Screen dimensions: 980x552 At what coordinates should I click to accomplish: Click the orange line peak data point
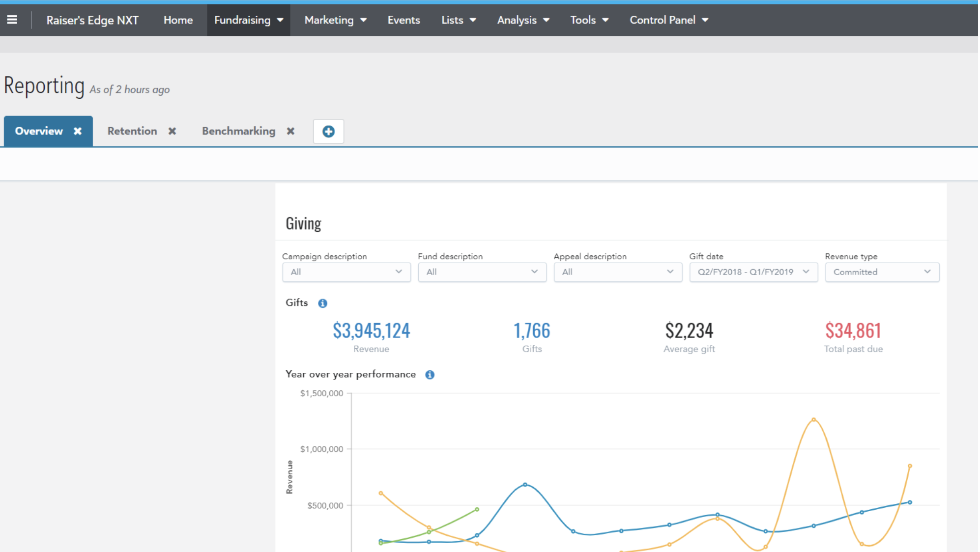(814, 419)
